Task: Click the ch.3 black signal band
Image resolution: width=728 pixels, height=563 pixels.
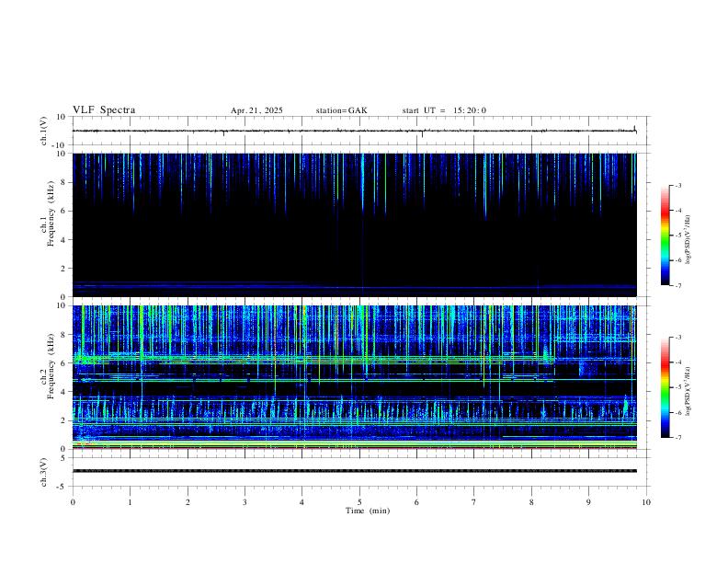Action: point(354,471)
